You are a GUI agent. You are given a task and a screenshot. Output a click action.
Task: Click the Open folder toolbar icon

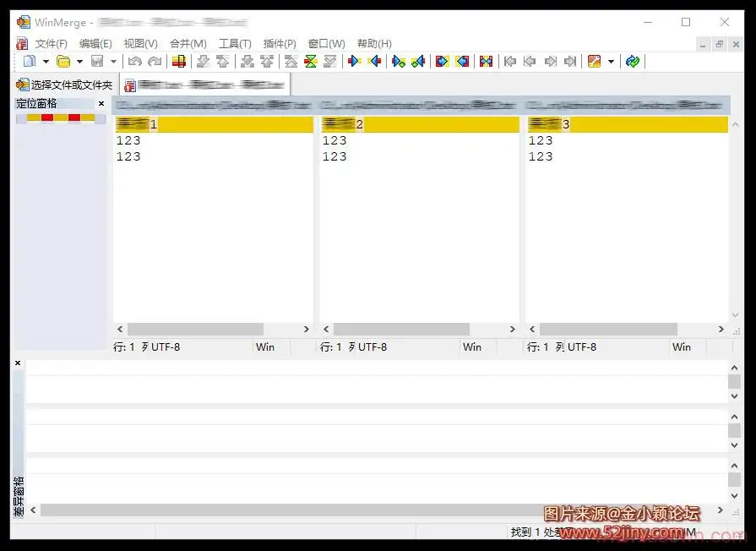click(63, 61)
